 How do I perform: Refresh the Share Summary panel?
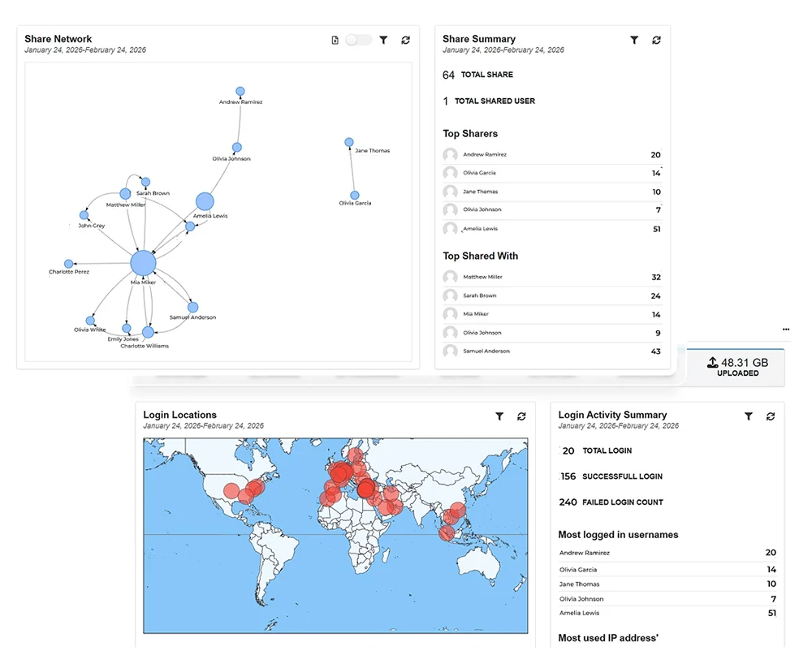pyautogui.click(x=656, y=40)
